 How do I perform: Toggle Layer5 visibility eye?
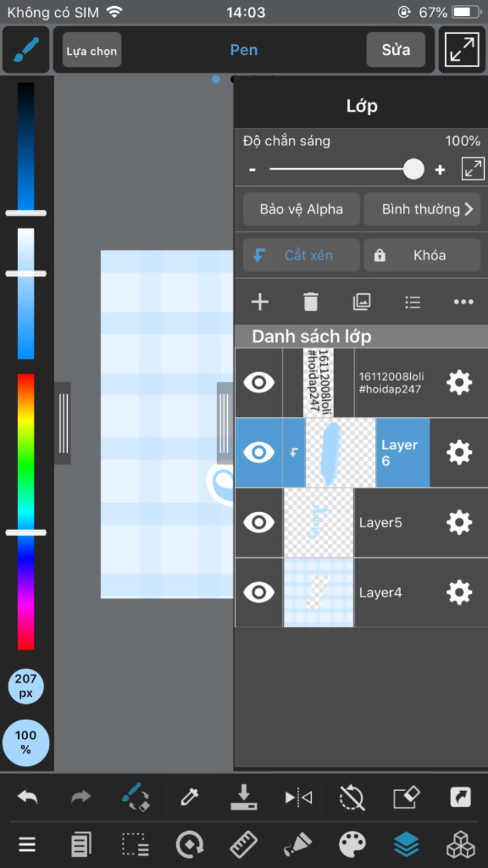tap(259, 522)
